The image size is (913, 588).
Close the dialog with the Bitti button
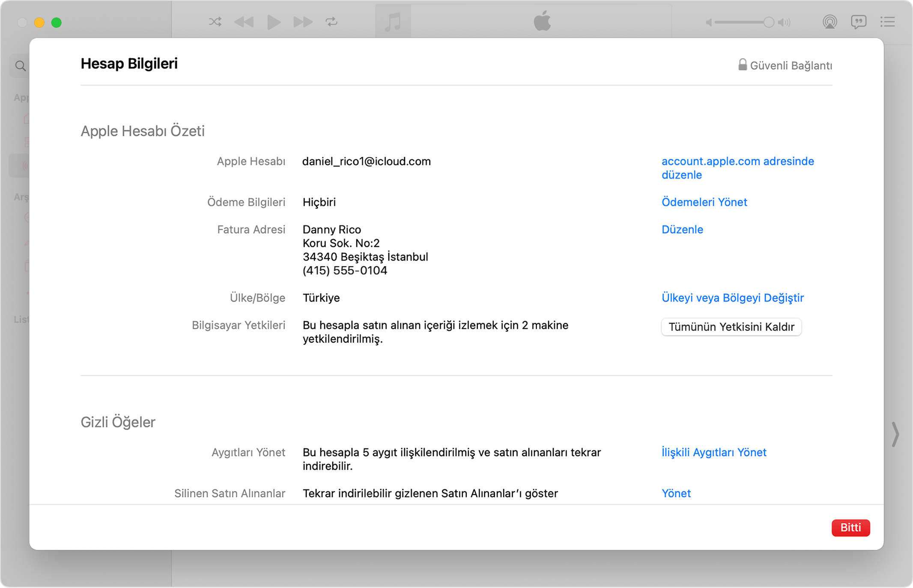(850, 528)
